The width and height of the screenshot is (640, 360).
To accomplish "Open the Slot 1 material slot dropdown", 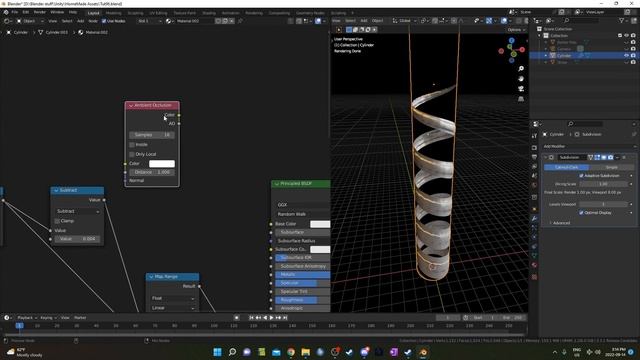I will [x=150, y=21].
